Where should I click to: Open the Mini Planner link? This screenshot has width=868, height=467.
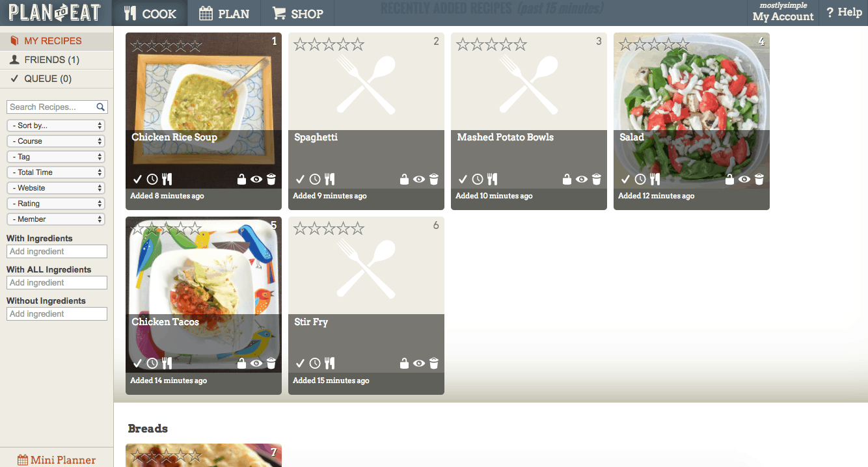[57, 460]
